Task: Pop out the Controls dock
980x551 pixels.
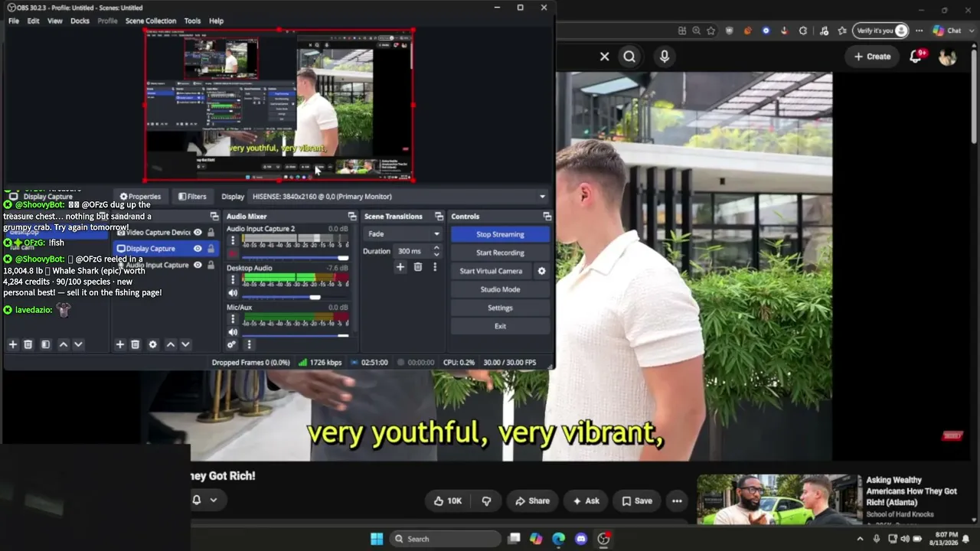Action: 547,217
